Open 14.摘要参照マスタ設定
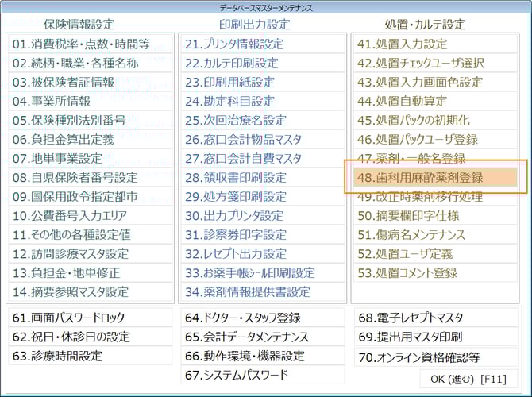 [70, 292]
